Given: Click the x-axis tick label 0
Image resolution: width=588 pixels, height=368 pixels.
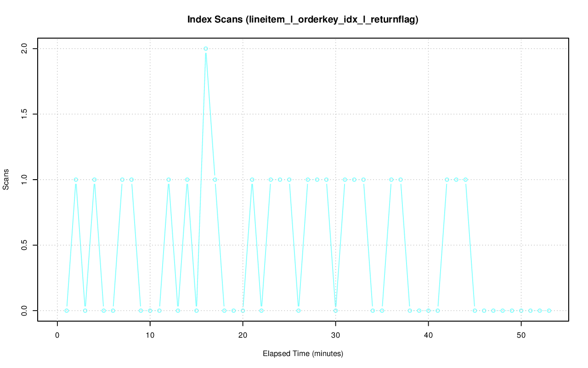Looking at the screenshot, I should coord(57,335).
